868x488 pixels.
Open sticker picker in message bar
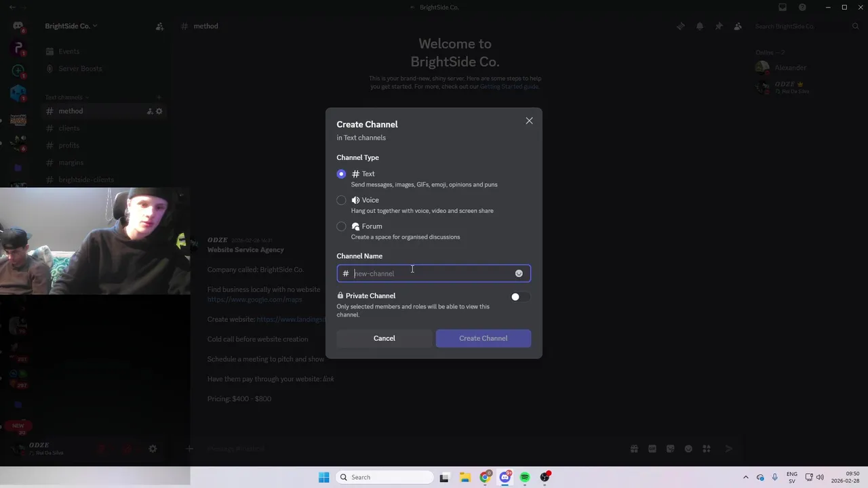(671, 449)
